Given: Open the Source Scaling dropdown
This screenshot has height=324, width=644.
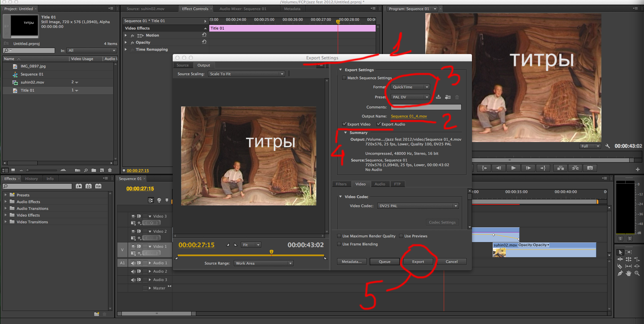Looking at the screenshot, I should [x=247, y=74].
